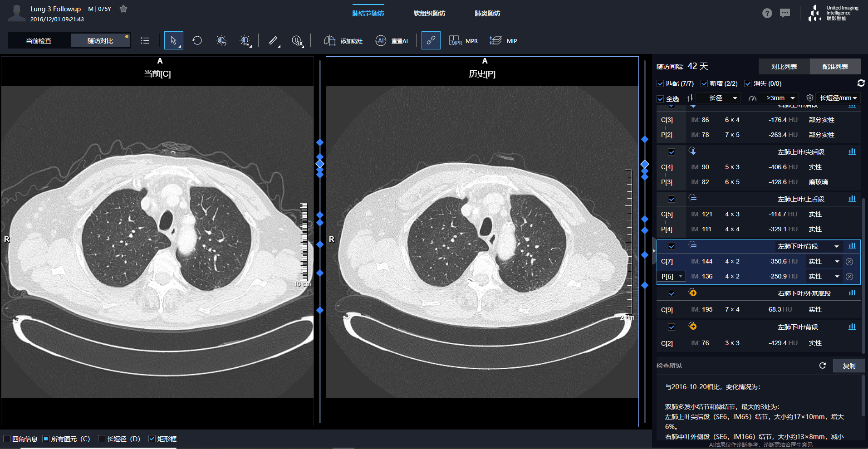Select the pointer arrow tool
Viewport: 868px width, 449px height.
click(173, 40)
